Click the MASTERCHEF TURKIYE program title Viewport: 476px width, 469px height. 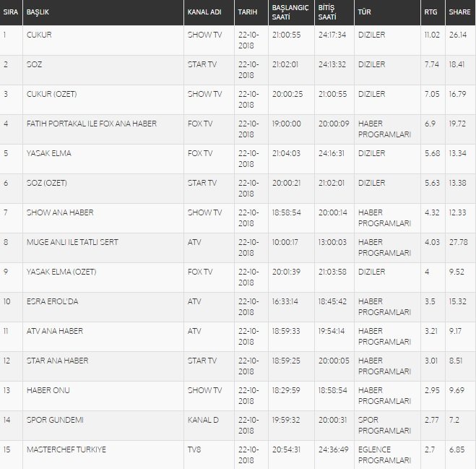(x=66, y=449)
